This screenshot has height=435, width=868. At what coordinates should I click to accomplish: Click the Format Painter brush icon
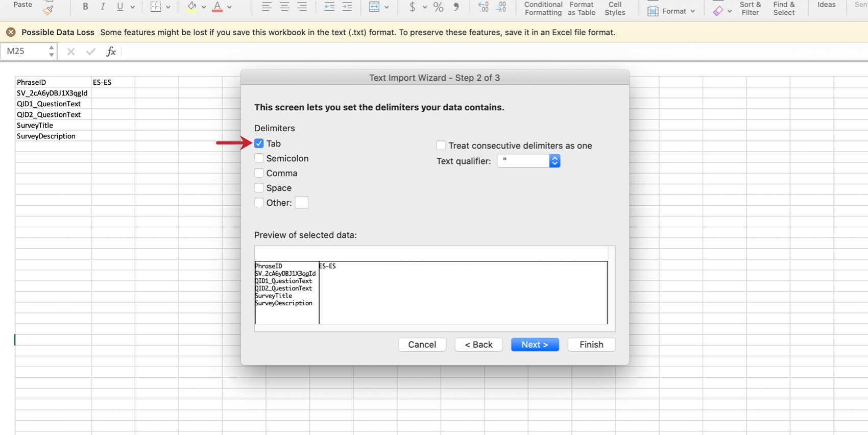coord(48,10)
